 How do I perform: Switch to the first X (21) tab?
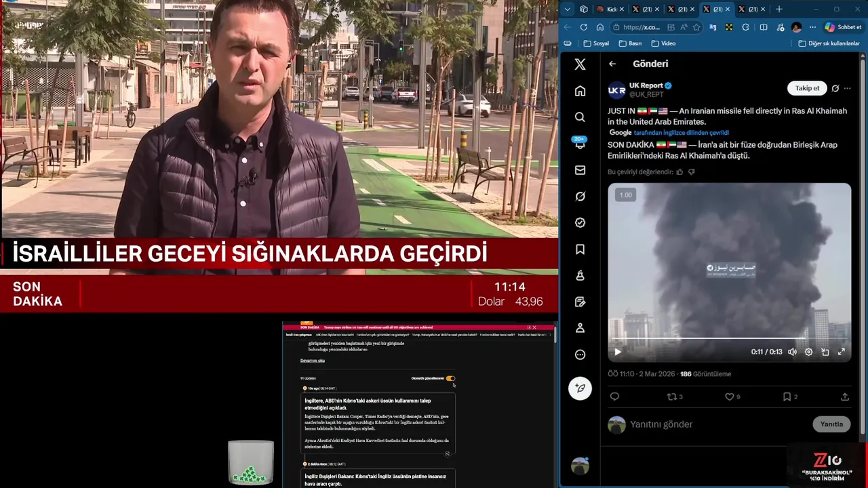click(645, 9)
